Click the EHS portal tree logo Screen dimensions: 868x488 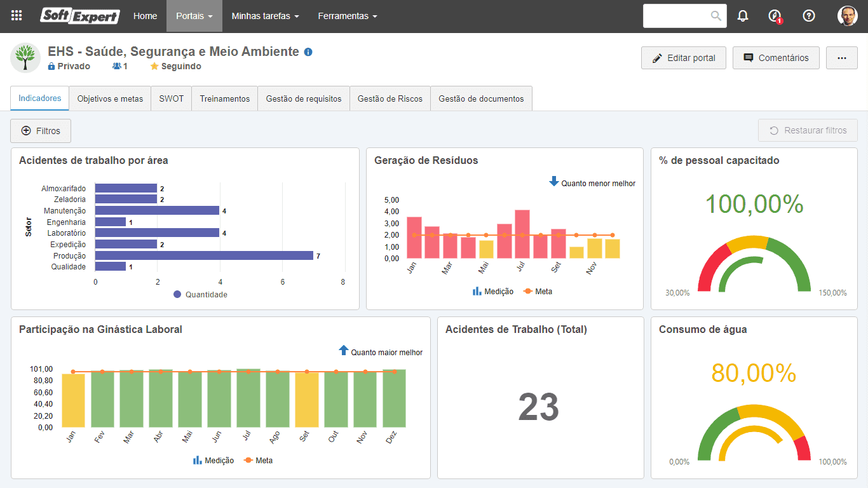click(25, 58)
